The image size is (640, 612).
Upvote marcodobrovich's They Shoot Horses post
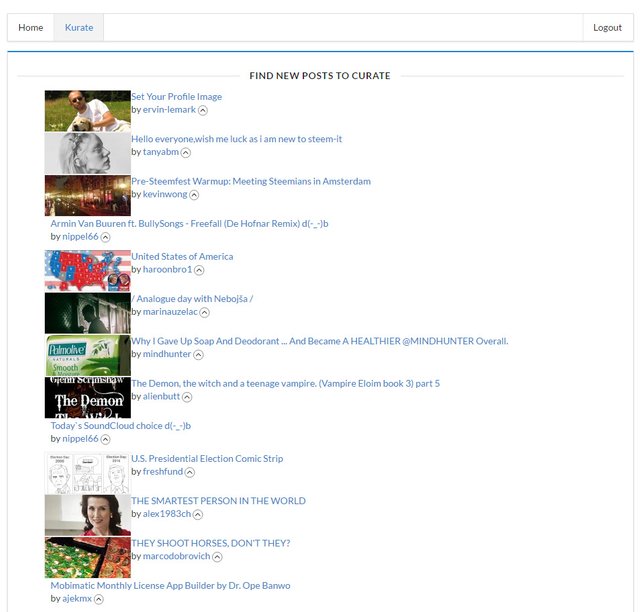[x=218, y=556]
